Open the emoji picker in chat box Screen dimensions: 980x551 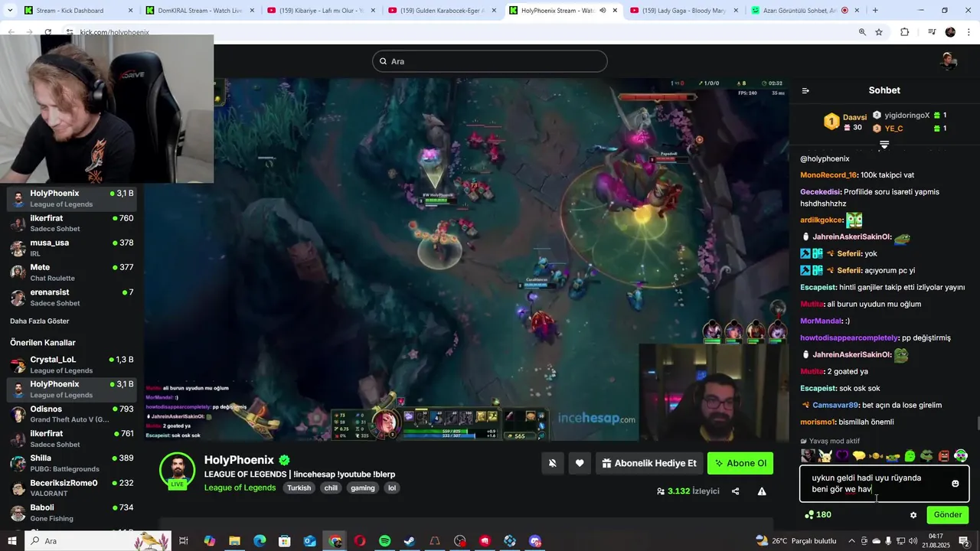click(x=955, y=484)
